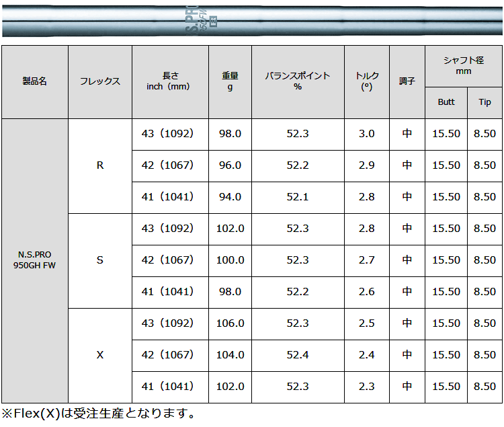This screenshot has height=427, width=504.
Task: Click weight value 96.0
Action: coord(230,165)
